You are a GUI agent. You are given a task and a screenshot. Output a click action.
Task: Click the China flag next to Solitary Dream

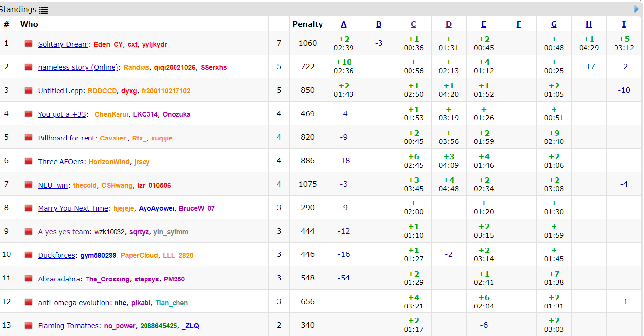tap(29, 44)
